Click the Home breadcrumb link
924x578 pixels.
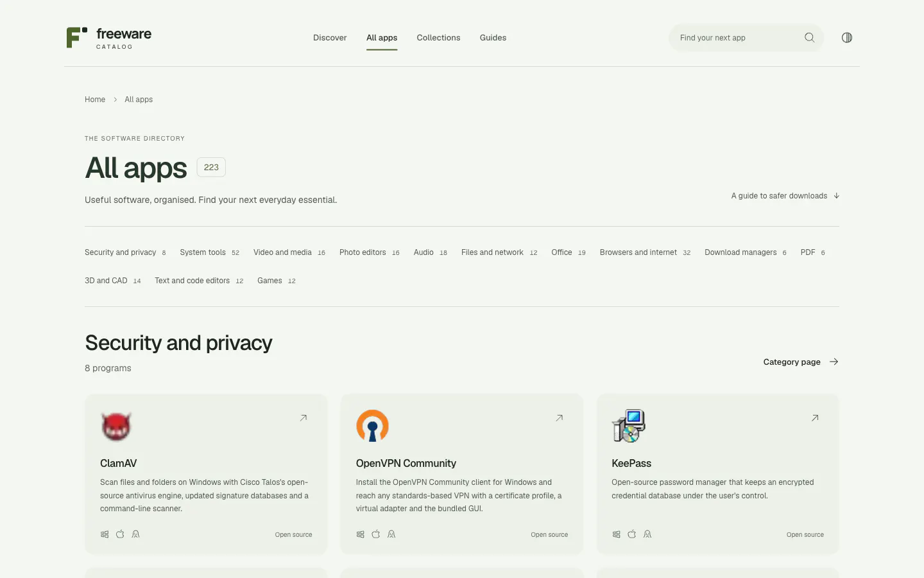coord(95,100)
